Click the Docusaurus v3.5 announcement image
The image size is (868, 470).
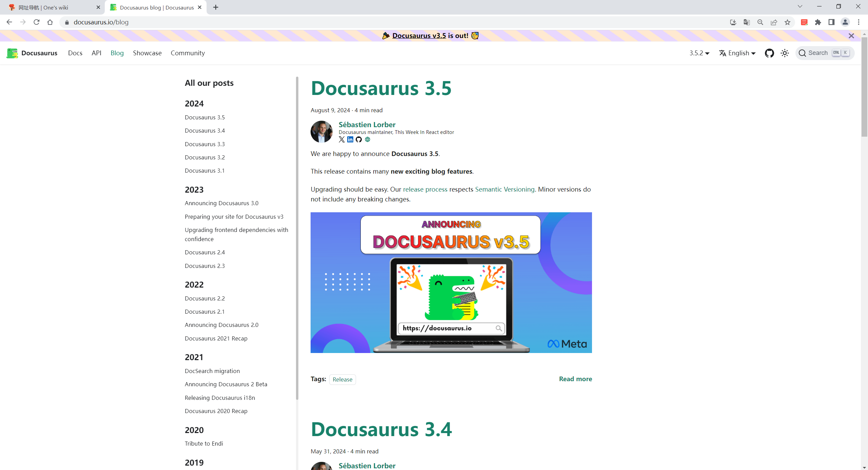(x=451, y=282)
